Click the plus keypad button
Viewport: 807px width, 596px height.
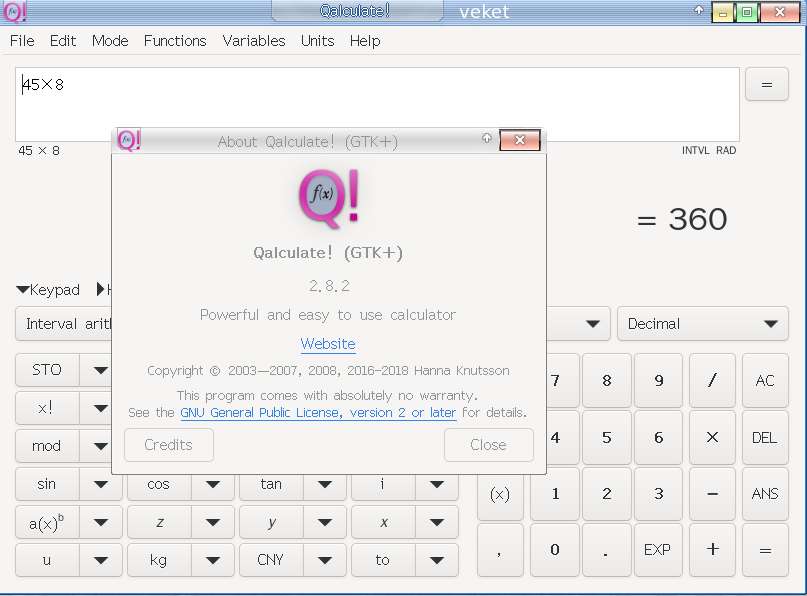[712, 550]
